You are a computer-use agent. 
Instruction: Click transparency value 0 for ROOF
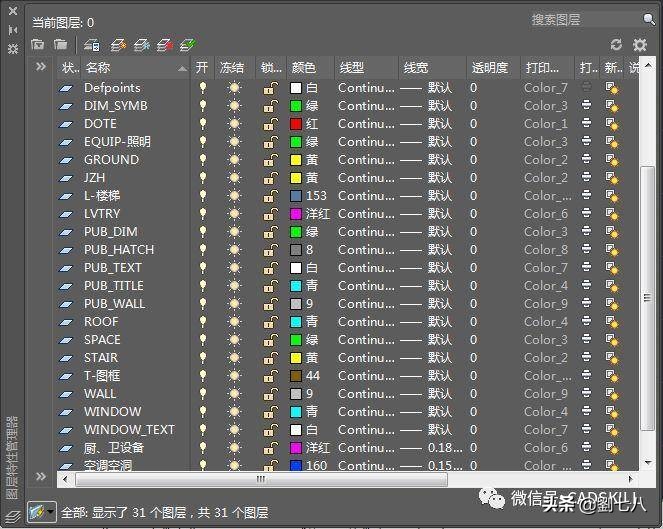[474, 322]
